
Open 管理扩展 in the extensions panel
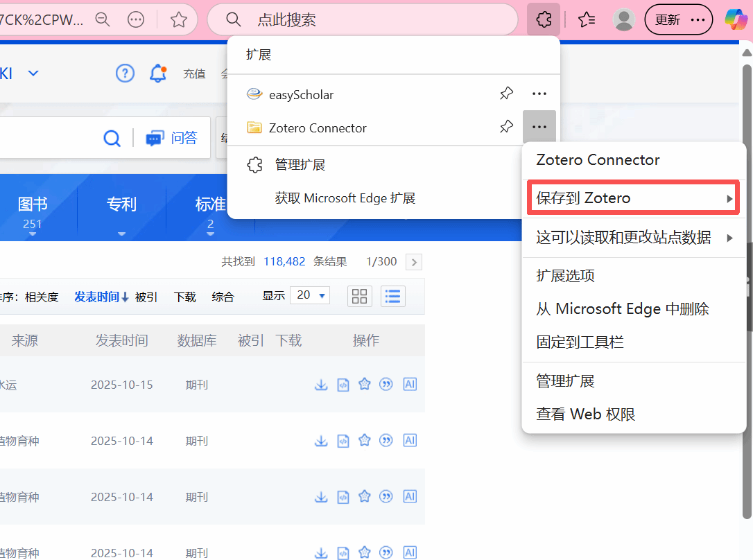[x=300, y=165]
